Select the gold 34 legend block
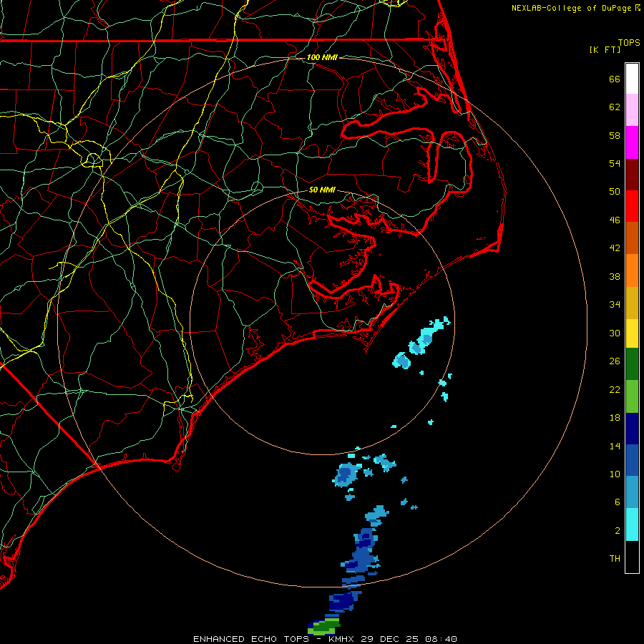 click(x=632, y=302)
